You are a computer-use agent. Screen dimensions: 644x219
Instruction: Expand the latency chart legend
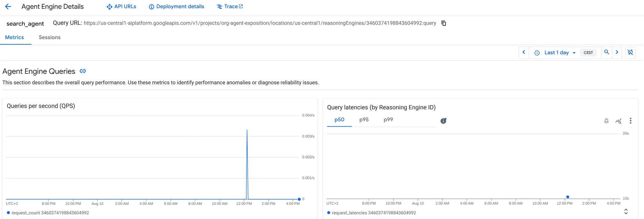tap(626, 211)
